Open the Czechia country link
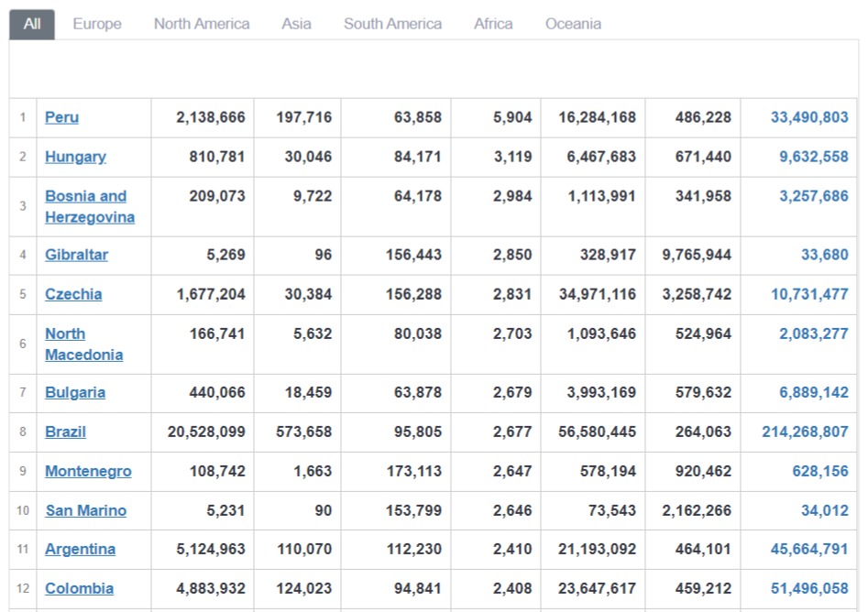Image resolution: width=868 pixels, height=612 pixels. [73, 294]
